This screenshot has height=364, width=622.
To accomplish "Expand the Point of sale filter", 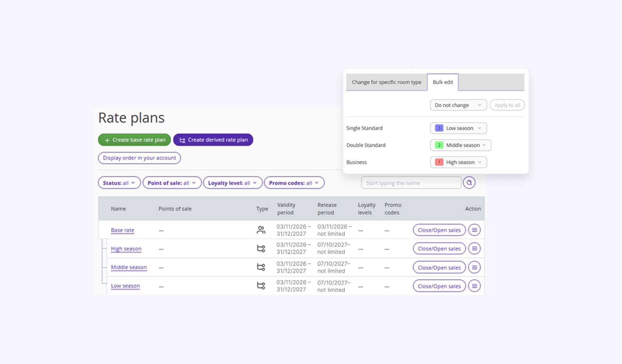I will (172, 183).
